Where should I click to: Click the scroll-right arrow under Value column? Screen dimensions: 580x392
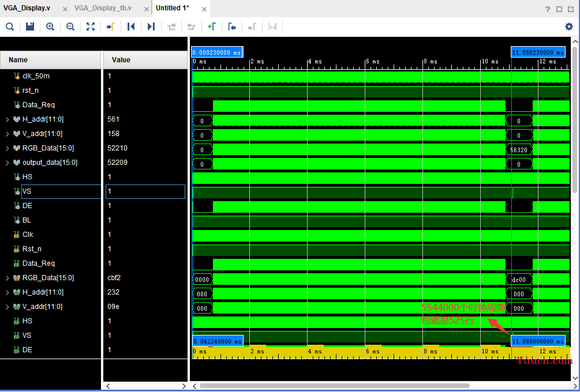(x=184, y=386)
